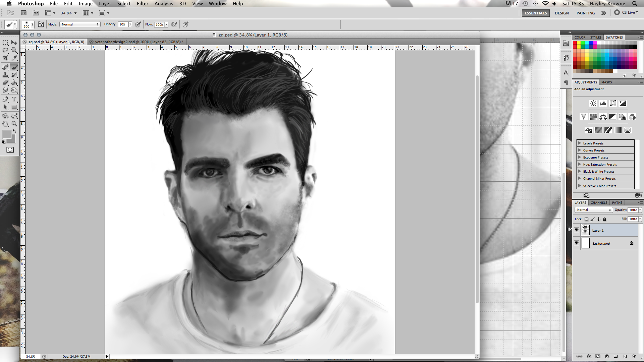Select the Crop tool

pos(5,58)
